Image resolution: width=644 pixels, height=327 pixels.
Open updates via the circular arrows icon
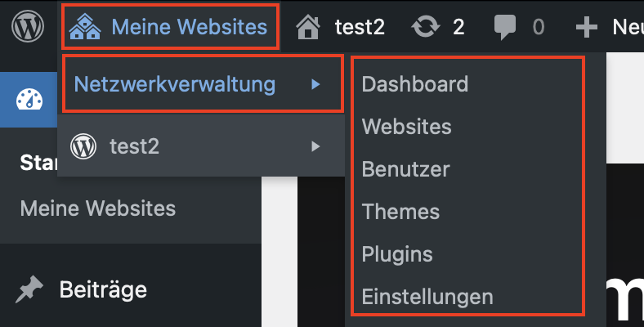click(426, 27)
